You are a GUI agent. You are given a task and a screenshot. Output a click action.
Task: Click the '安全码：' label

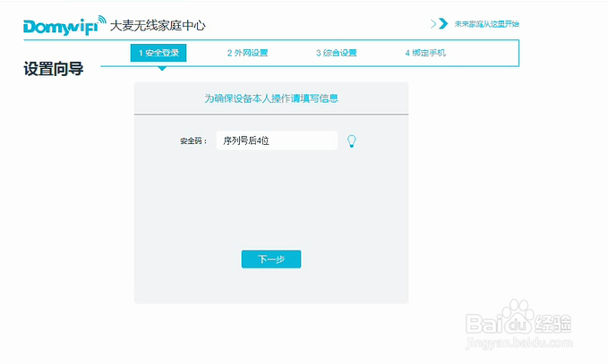coord(193,141)
